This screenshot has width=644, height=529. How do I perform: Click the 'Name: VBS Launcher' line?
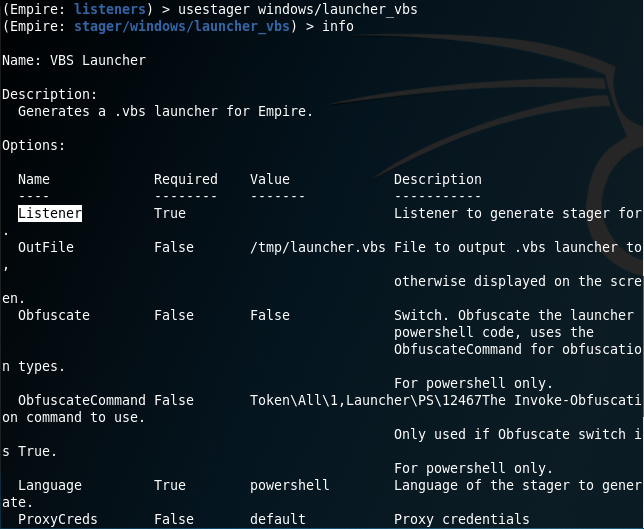[74, 60]
